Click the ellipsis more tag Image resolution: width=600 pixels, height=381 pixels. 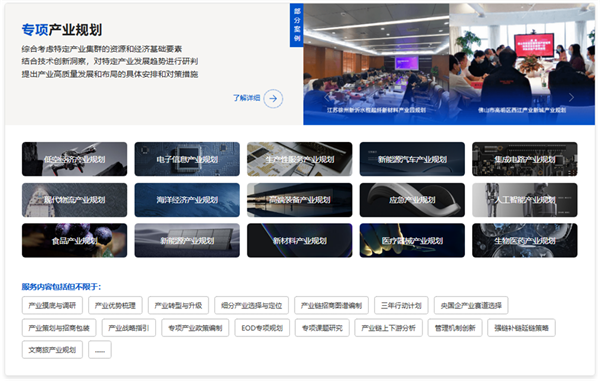(100, 350)
